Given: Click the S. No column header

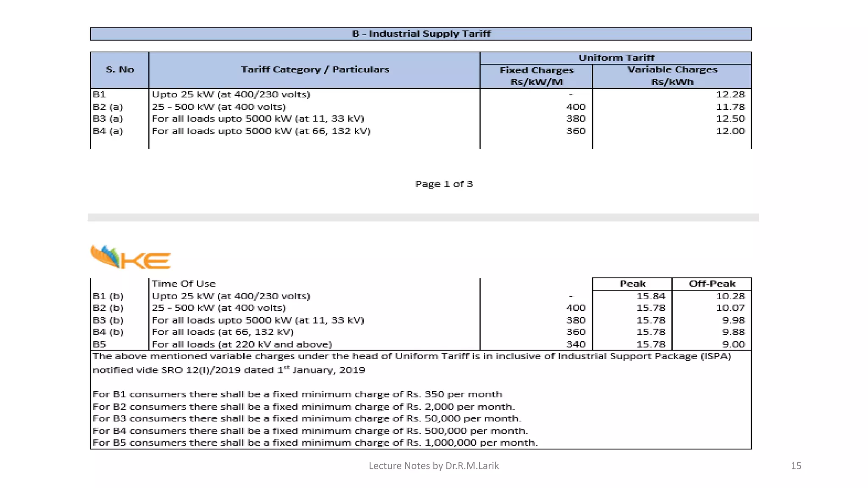Looking at the screenshot, I should point(120,70).
